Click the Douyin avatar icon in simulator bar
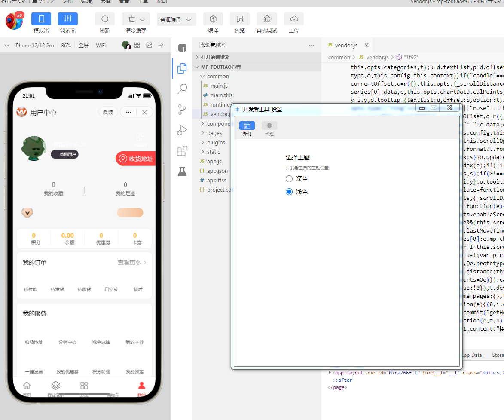Image resolution: width=504 pixels, height=420 pixels. tap(126, 45)
